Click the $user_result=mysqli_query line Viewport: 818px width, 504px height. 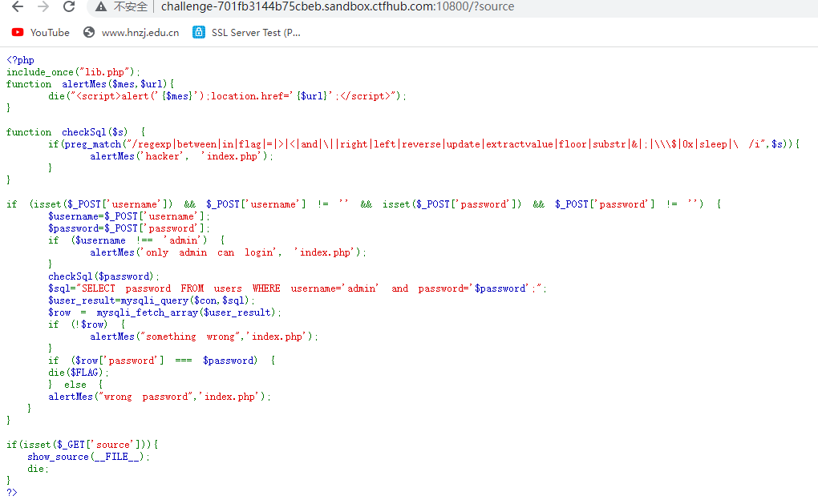tap(152, 300)
